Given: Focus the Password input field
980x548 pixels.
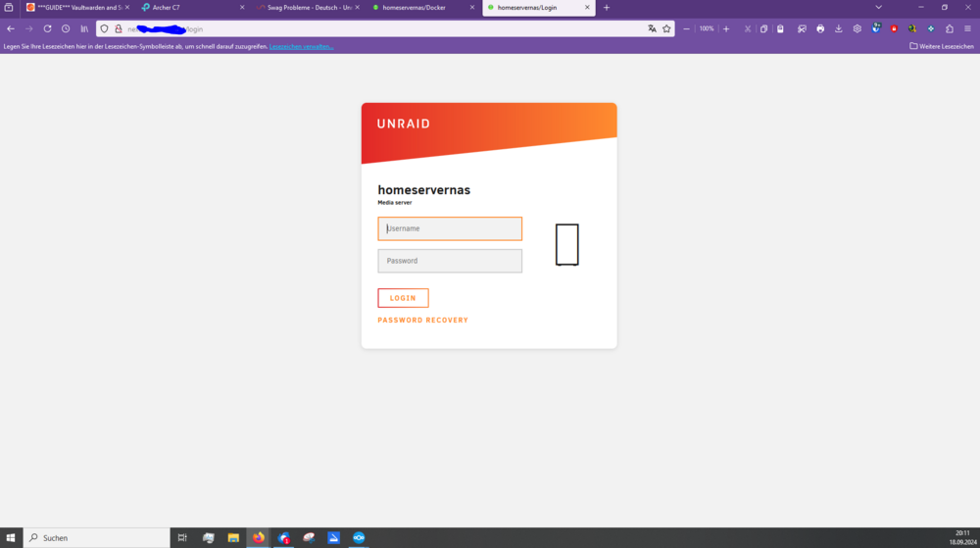Looking at the screenshot, I should pyautogui.click(x=450, y=261).
